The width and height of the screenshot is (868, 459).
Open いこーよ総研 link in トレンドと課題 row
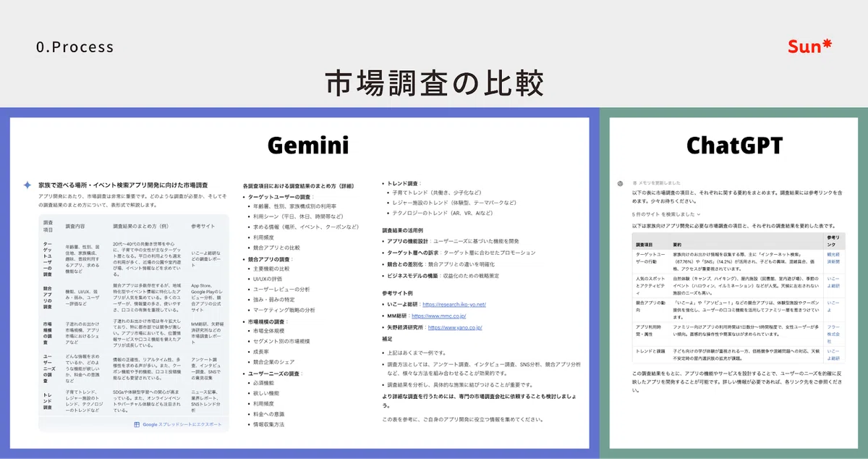click(833, 354)
